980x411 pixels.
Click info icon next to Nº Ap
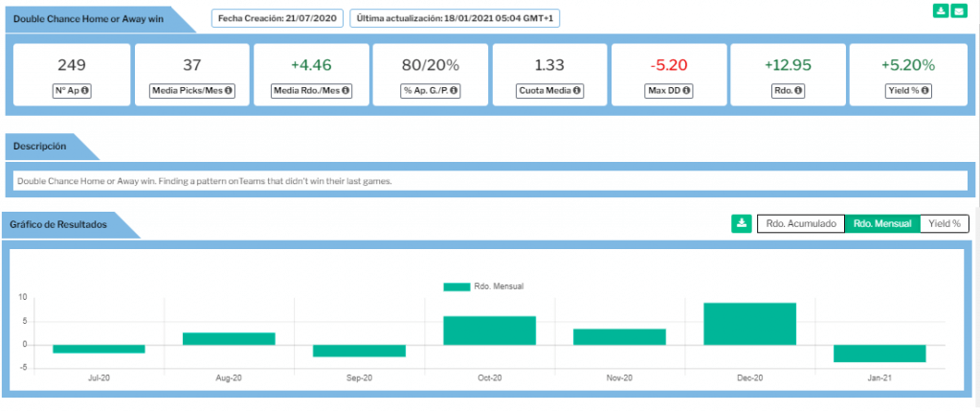click(85, 92)
